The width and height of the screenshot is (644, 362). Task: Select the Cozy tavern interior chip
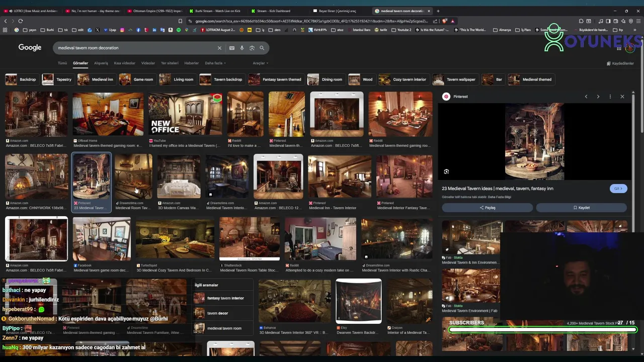(x=403, y=79)
